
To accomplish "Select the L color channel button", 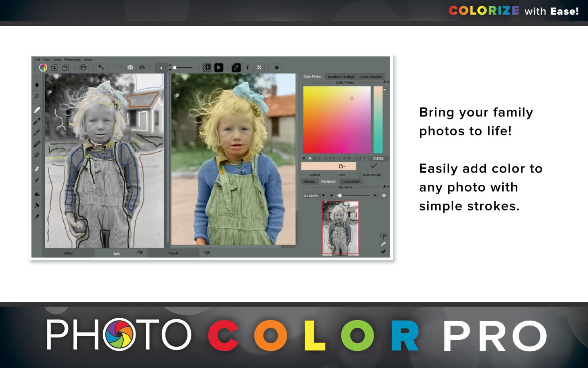I will (x=340, y=158).
